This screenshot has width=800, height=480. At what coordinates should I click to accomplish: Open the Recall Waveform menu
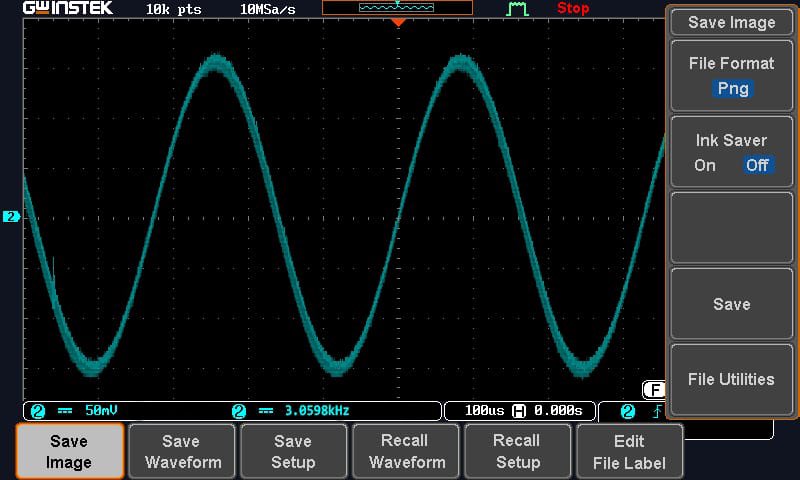click(406, 451)
